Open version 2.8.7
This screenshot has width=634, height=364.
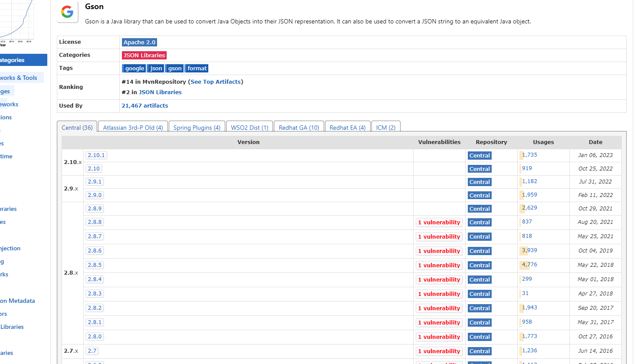(95, 236)
